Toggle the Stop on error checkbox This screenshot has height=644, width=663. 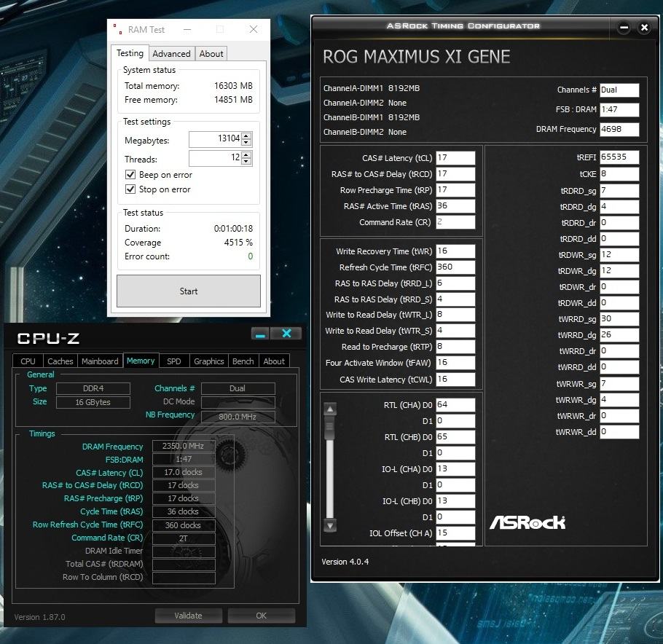click(x=130, y=189)
